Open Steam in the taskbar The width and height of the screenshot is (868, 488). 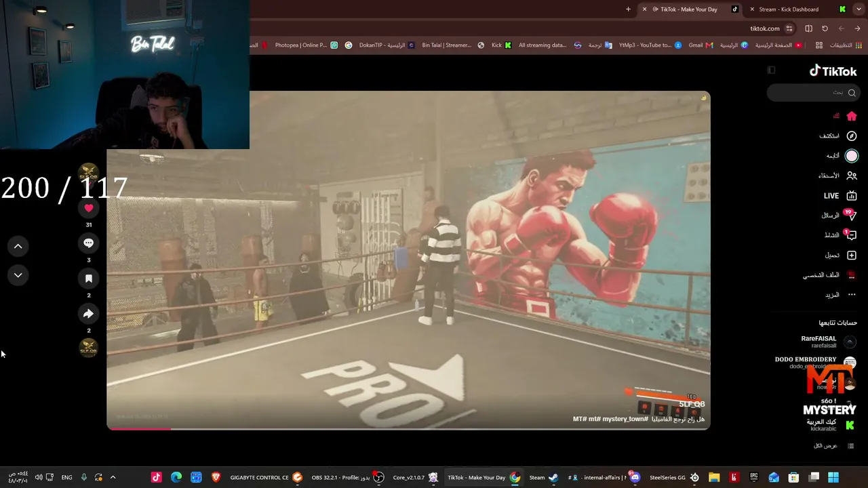543,477
